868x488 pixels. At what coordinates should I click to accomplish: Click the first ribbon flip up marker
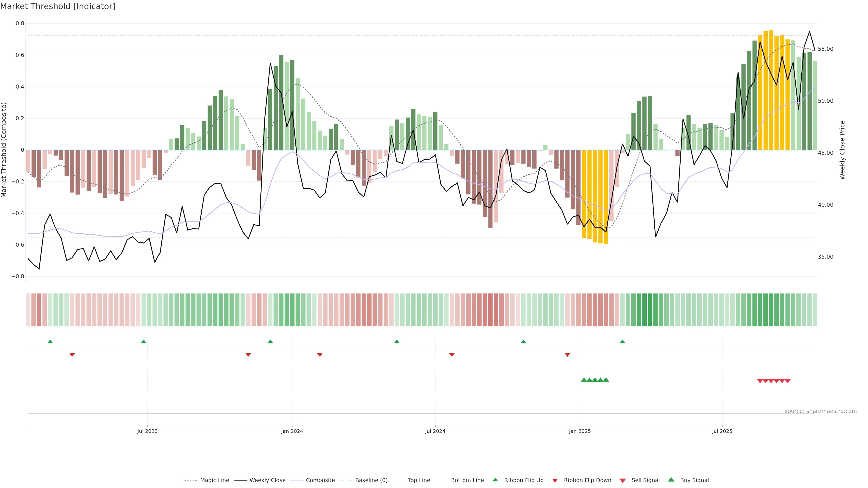50,342
